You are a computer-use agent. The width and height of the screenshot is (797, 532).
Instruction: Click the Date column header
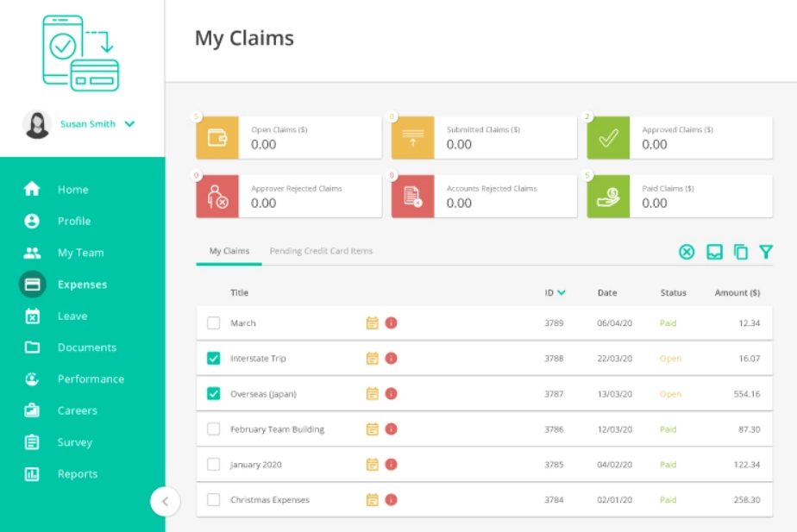click(x=607, y=292)
